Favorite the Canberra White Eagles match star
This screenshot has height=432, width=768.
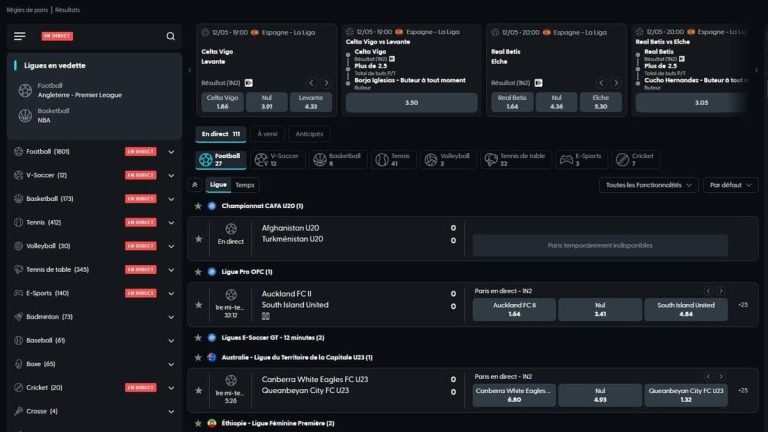pos(198,390)
